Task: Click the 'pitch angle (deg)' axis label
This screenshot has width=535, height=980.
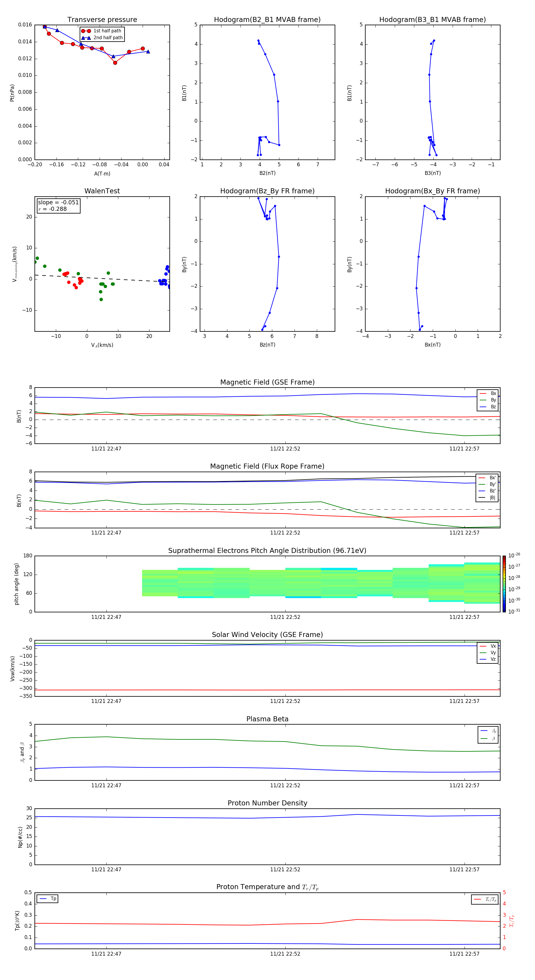Action: click(16, 584)
